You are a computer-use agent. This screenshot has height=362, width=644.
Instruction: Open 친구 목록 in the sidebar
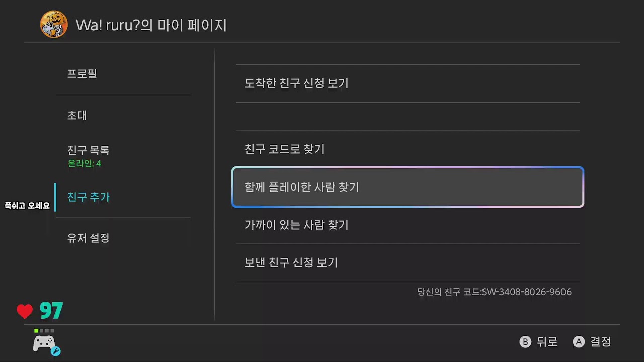123,156
